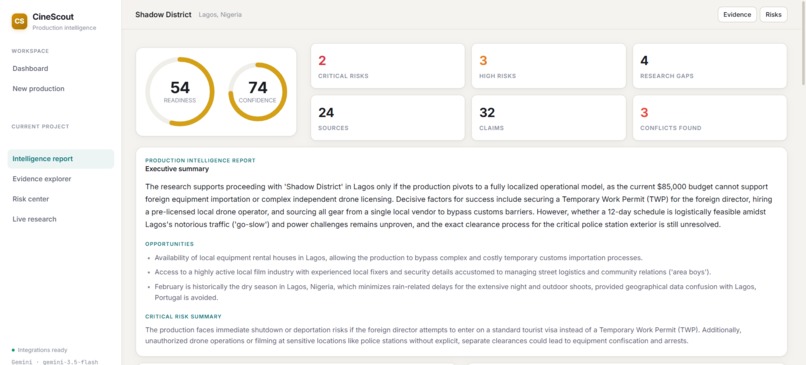Click the Production Intelligence Report label
The width and height of the screenshot is (806, 365).
point(200,160)
